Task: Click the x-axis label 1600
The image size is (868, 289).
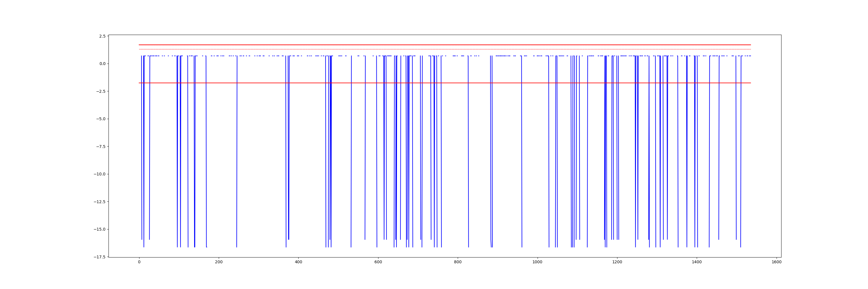Action: tap(777, 262)
